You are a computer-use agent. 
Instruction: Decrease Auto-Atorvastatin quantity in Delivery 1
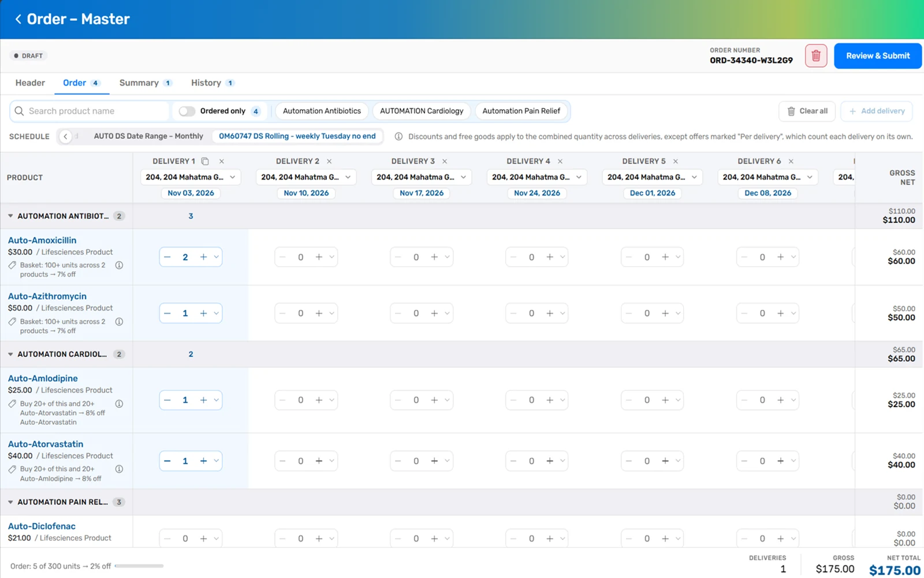point(167,461)
